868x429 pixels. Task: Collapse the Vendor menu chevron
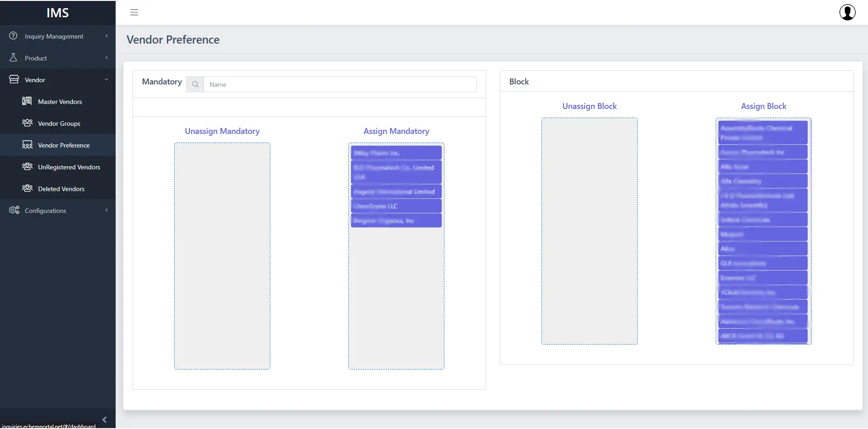[107, 80]
